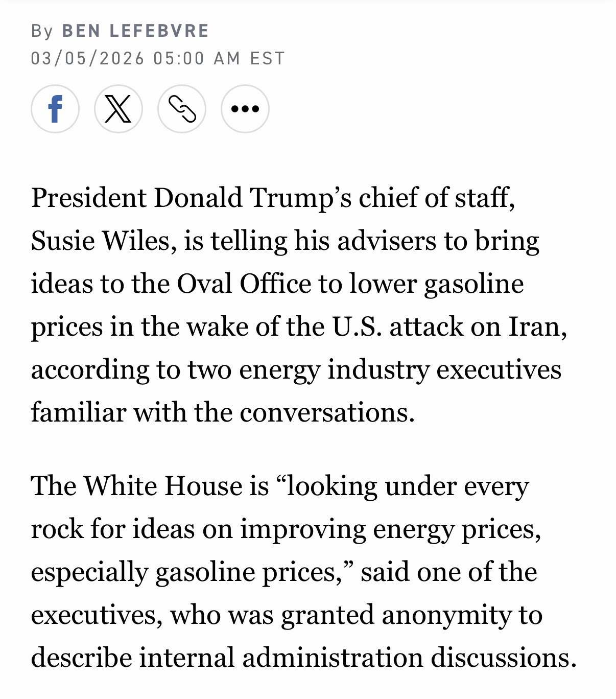Click the name "Susie Wiles"

100,241
